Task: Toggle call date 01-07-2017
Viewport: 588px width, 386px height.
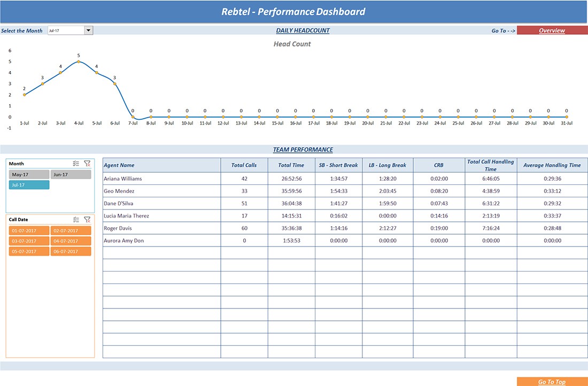Action: pos(29,231)
